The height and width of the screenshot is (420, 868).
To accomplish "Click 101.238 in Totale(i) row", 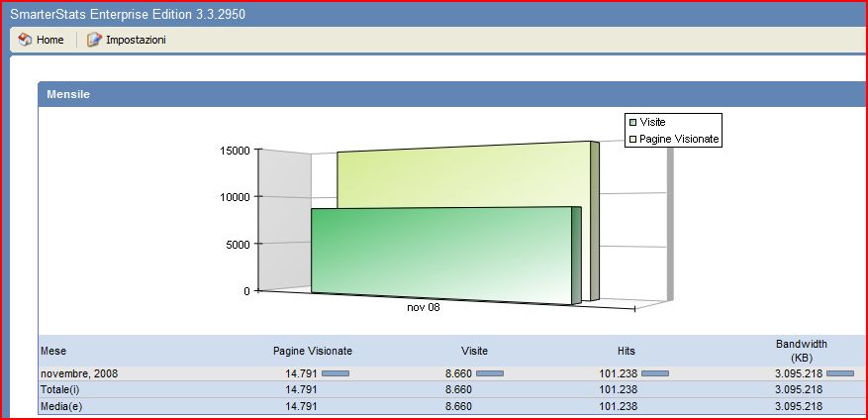I will pos(618,389).
